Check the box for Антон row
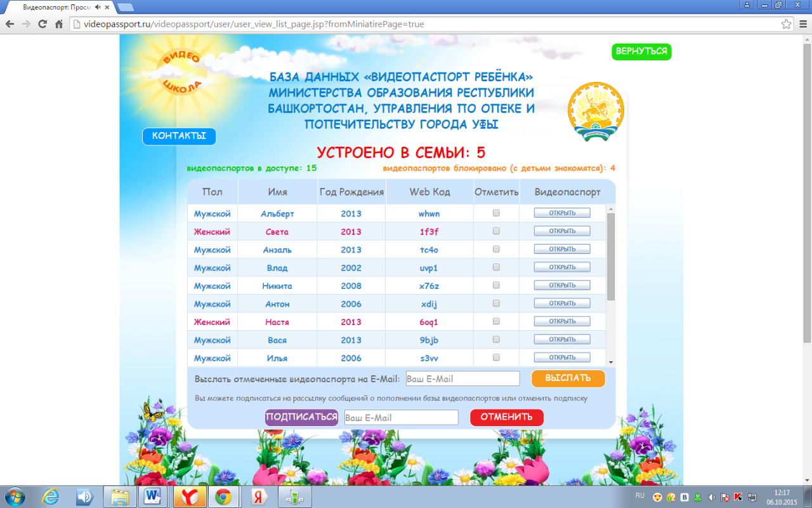 point(496,304)
